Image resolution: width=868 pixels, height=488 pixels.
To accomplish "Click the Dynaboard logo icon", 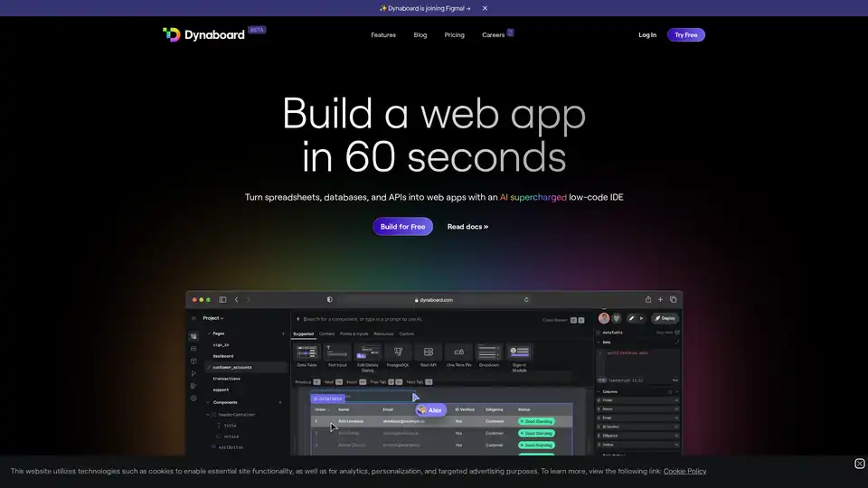I will [171, 34].
